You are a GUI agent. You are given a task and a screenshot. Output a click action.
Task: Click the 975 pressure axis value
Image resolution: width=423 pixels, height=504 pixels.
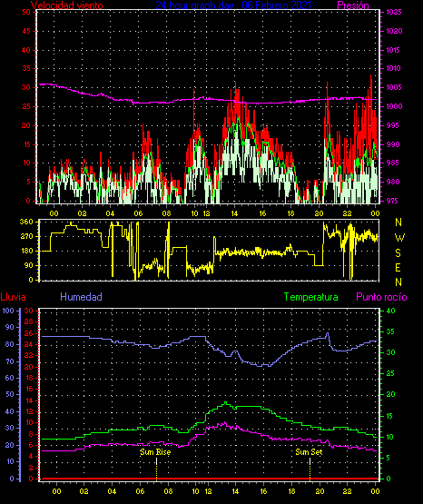coord(392,201)
